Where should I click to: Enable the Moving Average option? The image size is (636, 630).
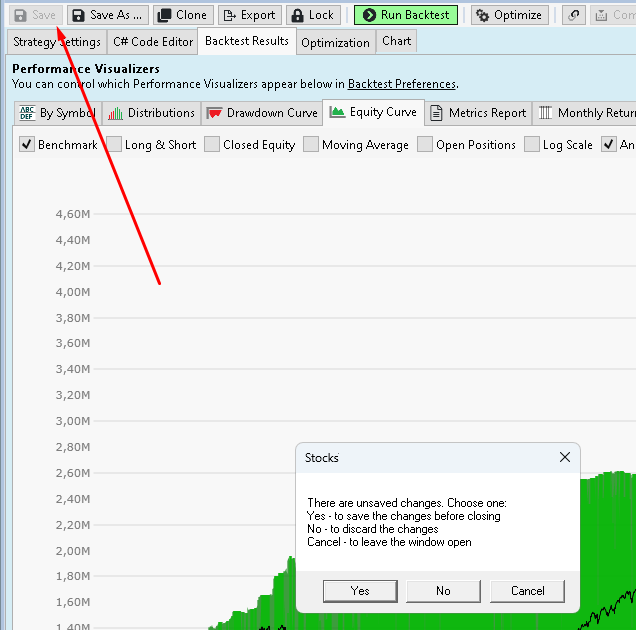[x=311, y=145]
